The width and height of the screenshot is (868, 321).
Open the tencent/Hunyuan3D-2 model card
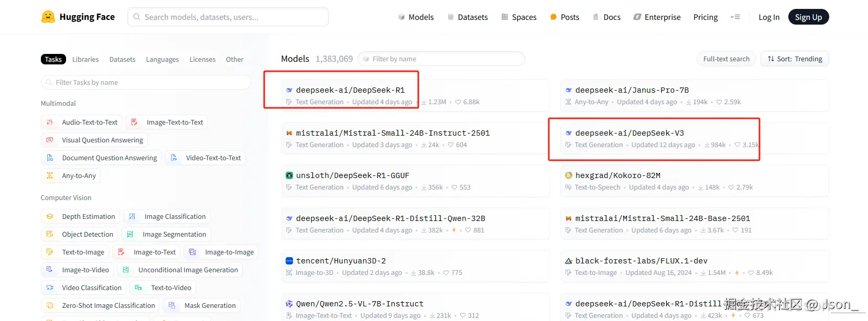coord(415,266)
